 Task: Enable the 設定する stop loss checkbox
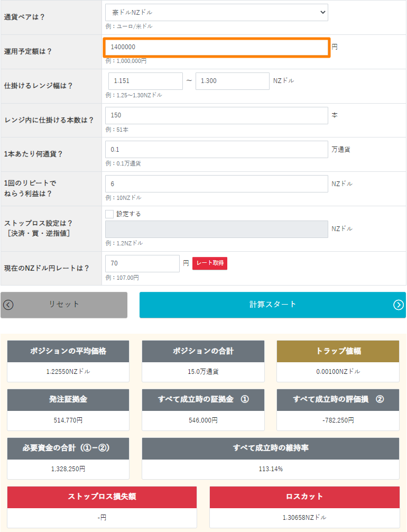(109, 214)
